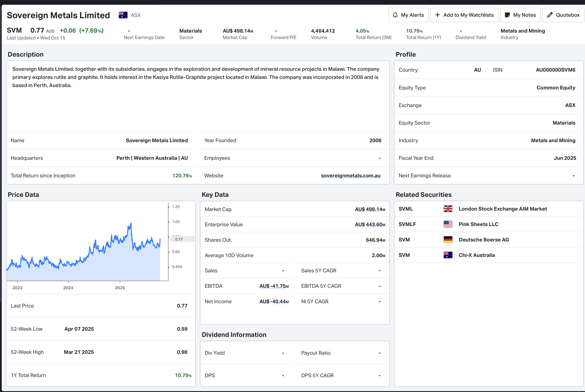Image resolution: width=585 pixels, height=392 pixels.
Task: Open the sovereignmetals.com.au website link
Action: point(350,176)
